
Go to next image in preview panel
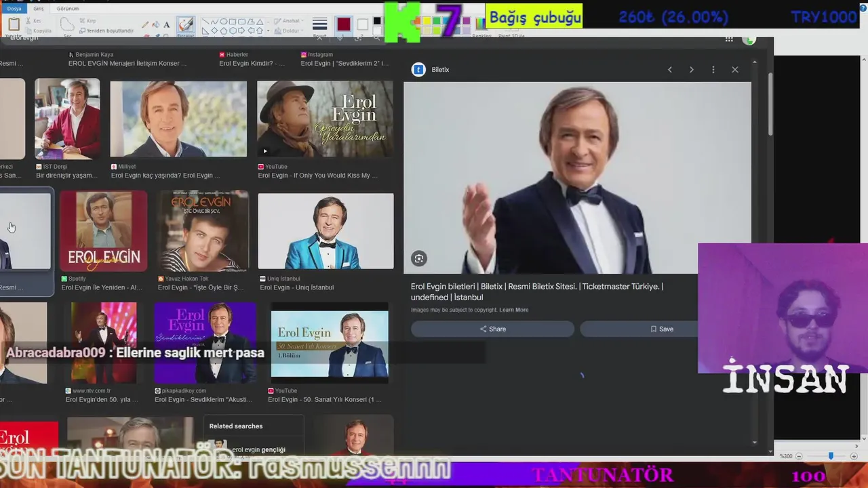click(x=692, y=70)
